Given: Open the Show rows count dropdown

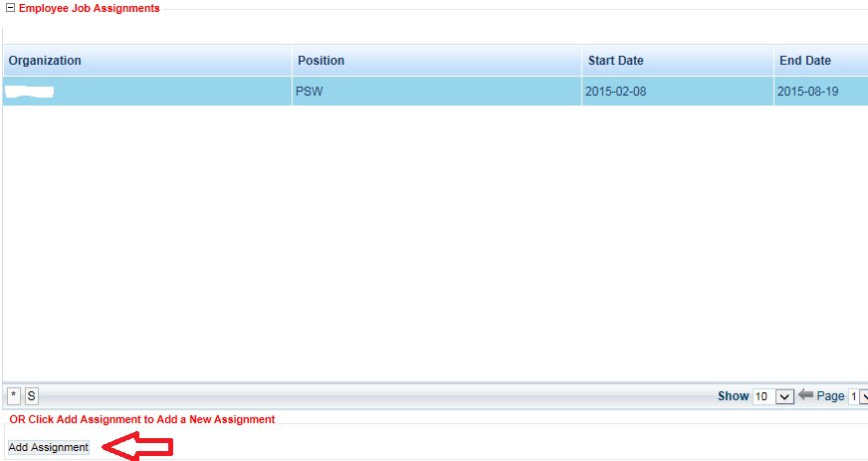Looking at the screenshot, I should coord(783,396).
